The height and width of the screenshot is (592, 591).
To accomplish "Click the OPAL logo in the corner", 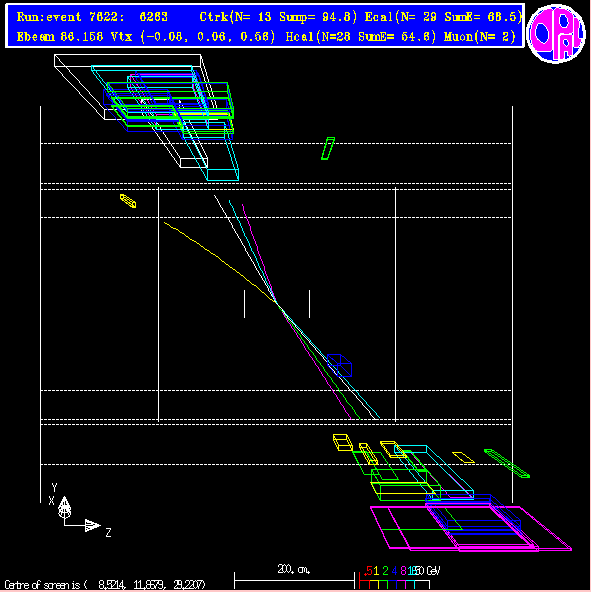I will (556, 33).
